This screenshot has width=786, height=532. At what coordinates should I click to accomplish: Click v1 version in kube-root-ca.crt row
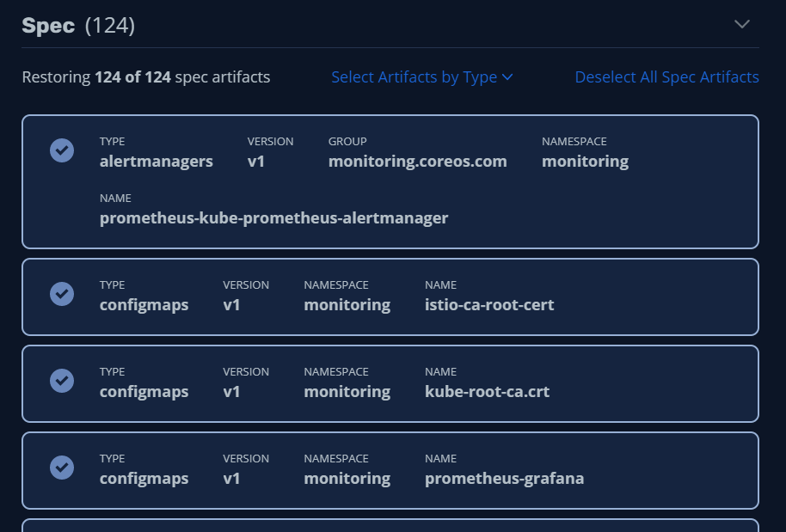point(231,391)
